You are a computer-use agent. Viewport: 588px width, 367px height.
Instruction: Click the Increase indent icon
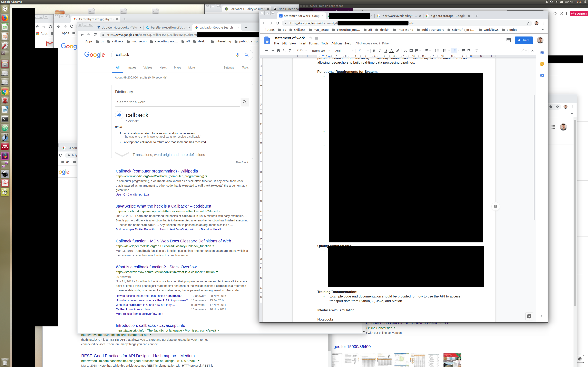469,51
